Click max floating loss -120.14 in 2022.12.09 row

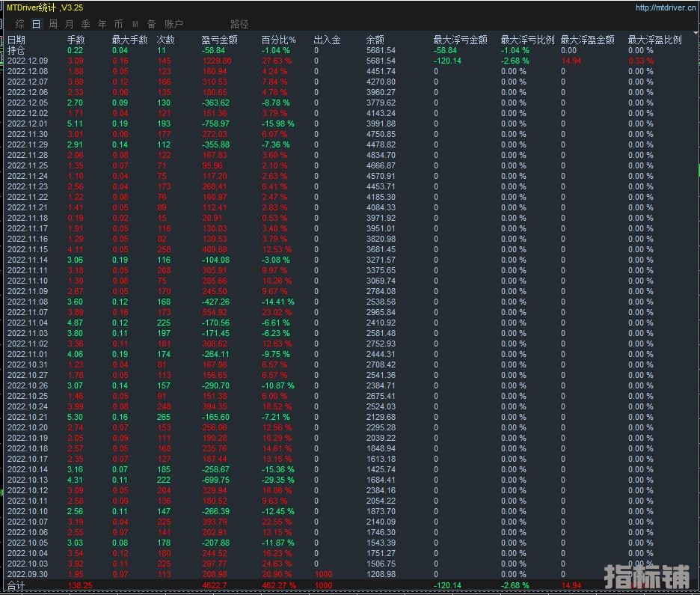tap(447, 61)
